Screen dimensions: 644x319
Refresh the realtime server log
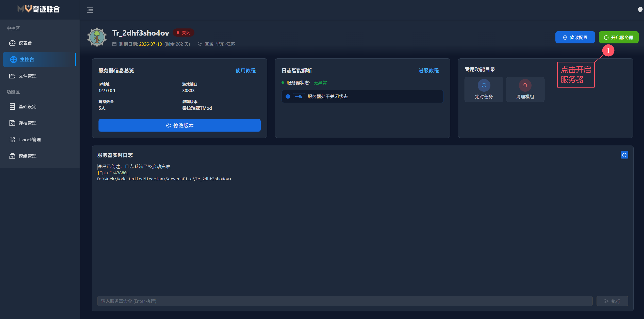tap(624, 155)
